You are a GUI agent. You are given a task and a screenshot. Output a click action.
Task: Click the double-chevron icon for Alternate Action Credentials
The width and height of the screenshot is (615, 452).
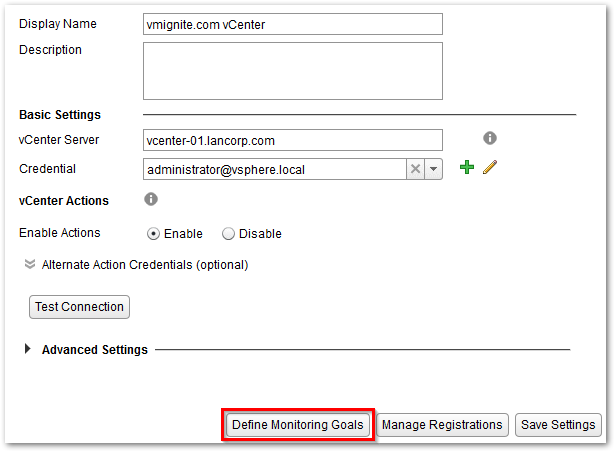pyautogui.click(x=30, y=265)
